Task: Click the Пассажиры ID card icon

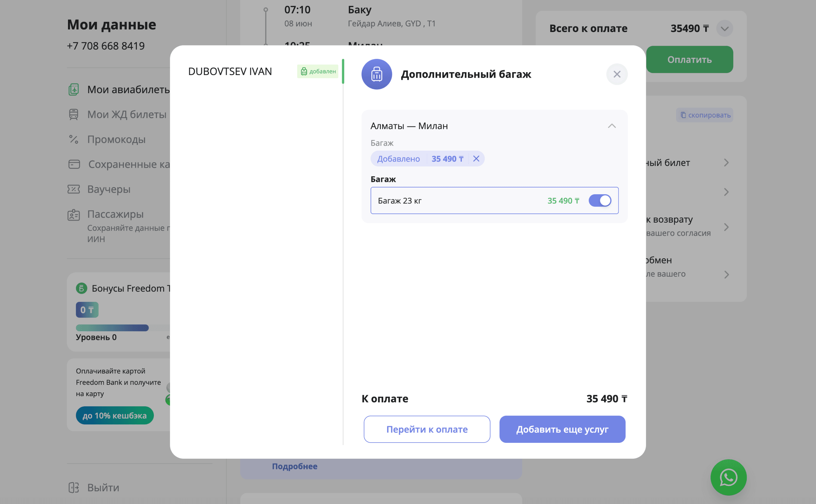Action: [74, 215]
